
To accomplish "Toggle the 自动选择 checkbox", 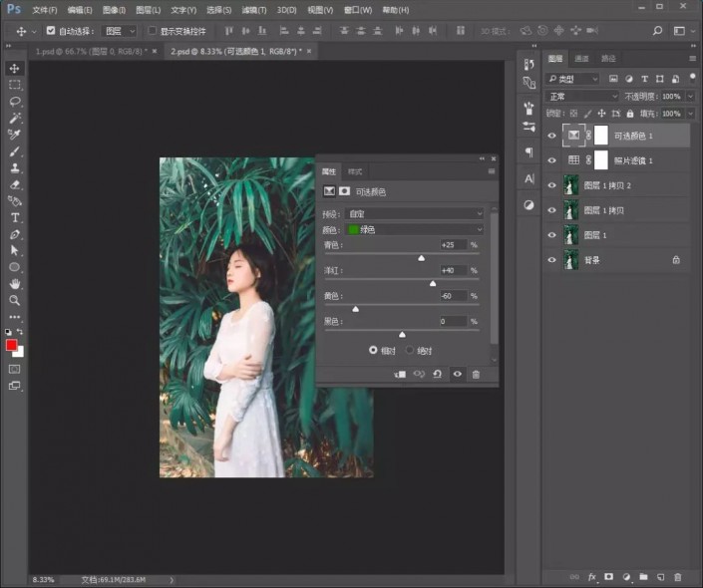I will point(51,31).
